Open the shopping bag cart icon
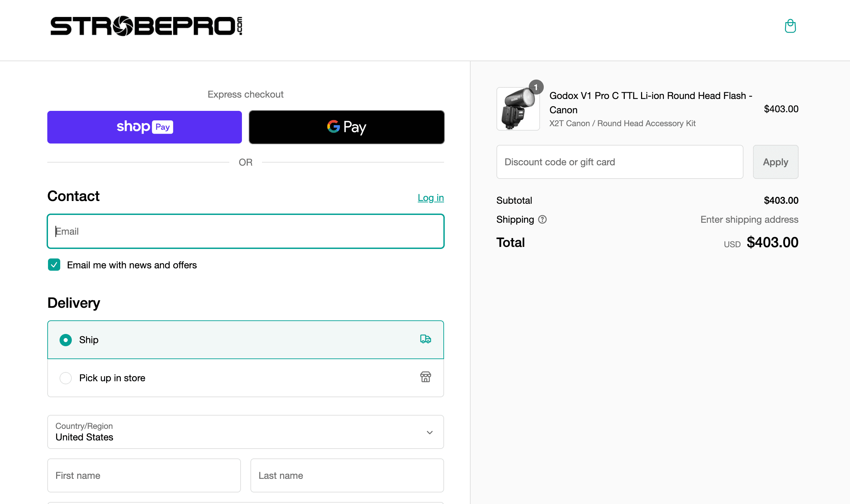 790,26
